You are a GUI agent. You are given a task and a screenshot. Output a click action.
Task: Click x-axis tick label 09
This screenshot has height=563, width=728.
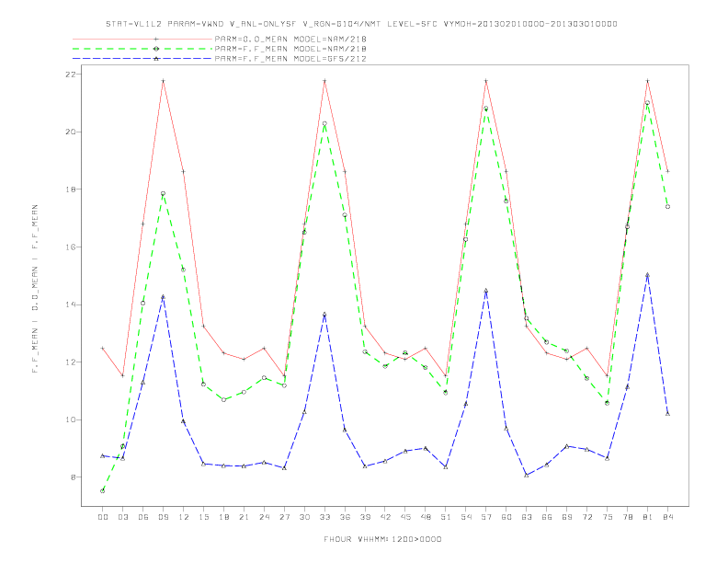(x=163, y=517)
